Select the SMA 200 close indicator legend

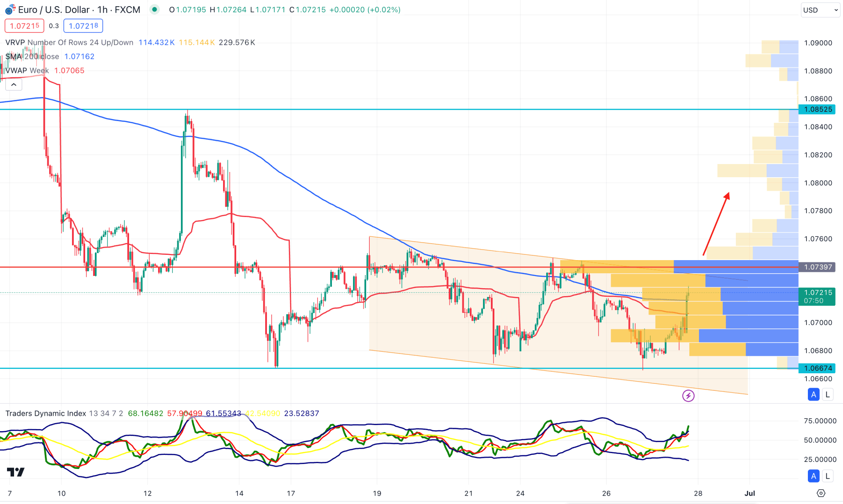click(32, 57)
